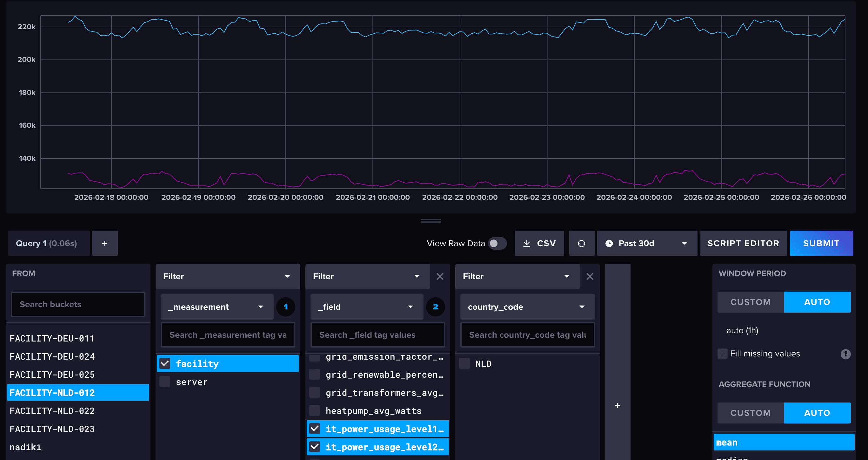Remove the country_code filter card

(590, 276)
